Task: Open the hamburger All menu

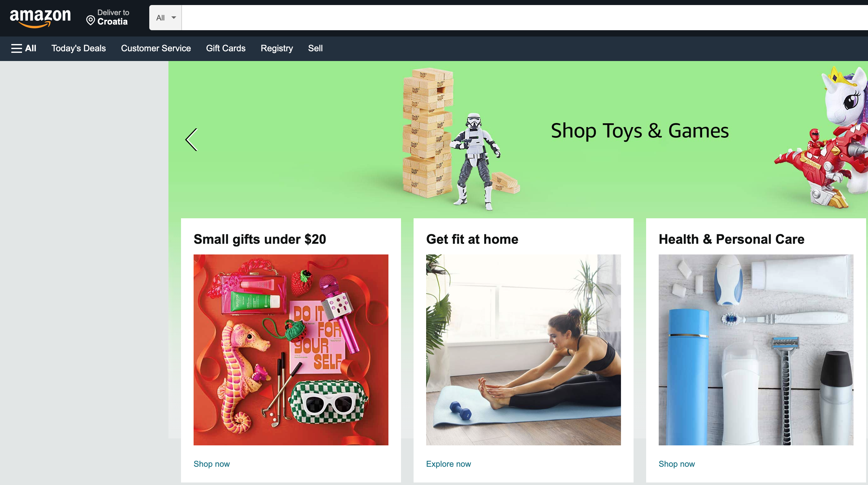Action: pyautogui.click(x=24, y=48)
